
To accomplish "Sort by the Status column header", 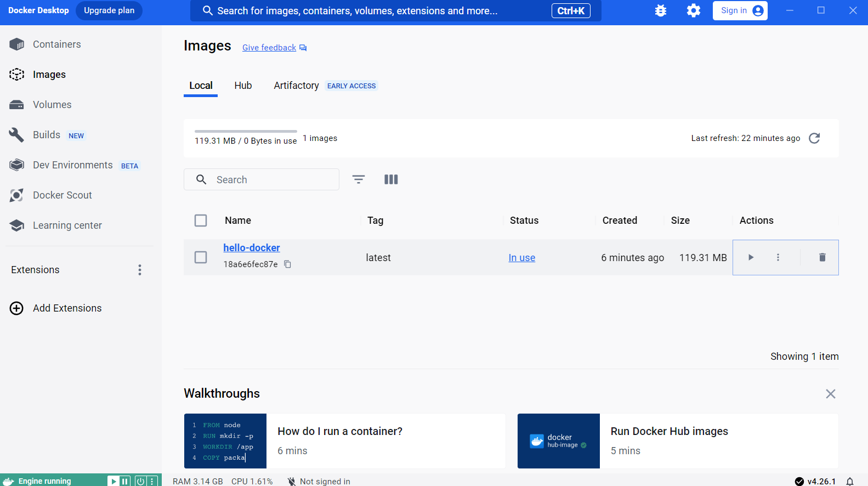I will click(524, 221).
